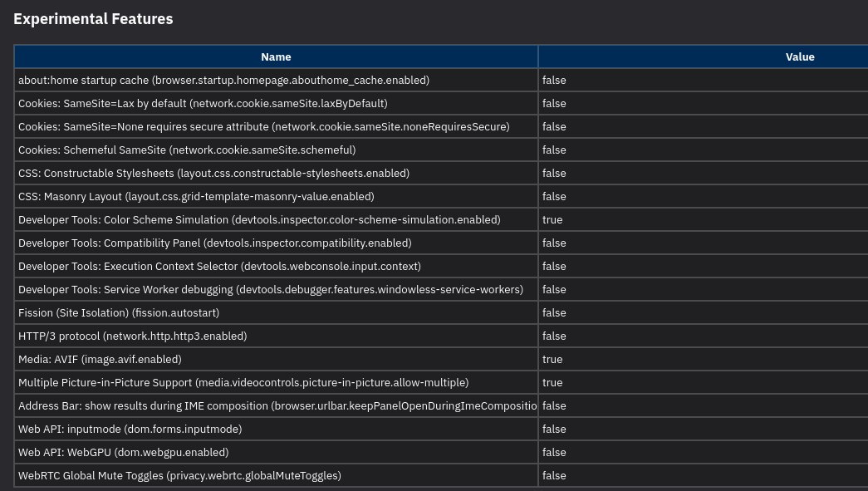Image resolution: width=868 pixels, height=491 pixels.
Task: Select CSS: Masonry Layout entry
Action: (x=196, y=197)
